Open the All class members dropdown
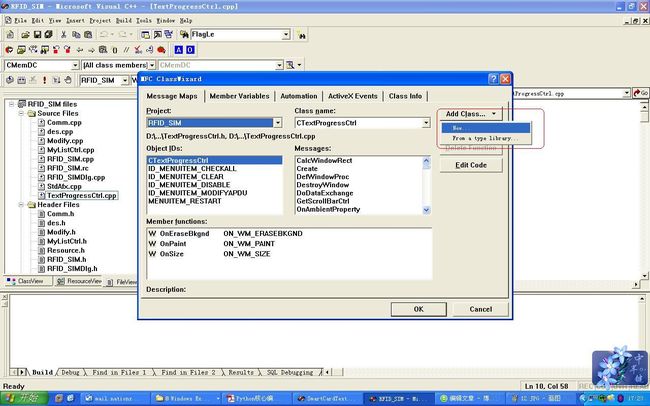Viewport: 650px width, 406px height. point(152,65)
